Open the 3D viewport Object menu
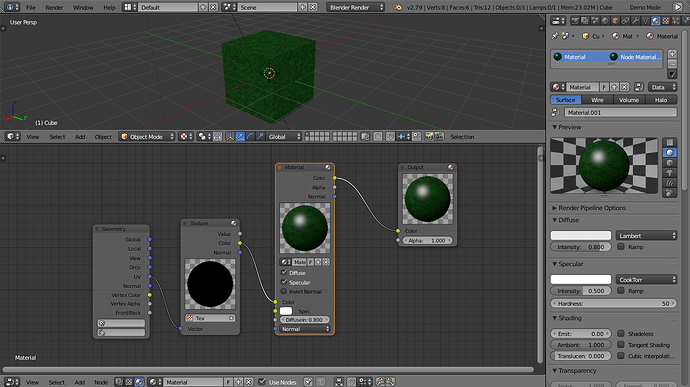The image size is (690, 387). click(103, 137)
